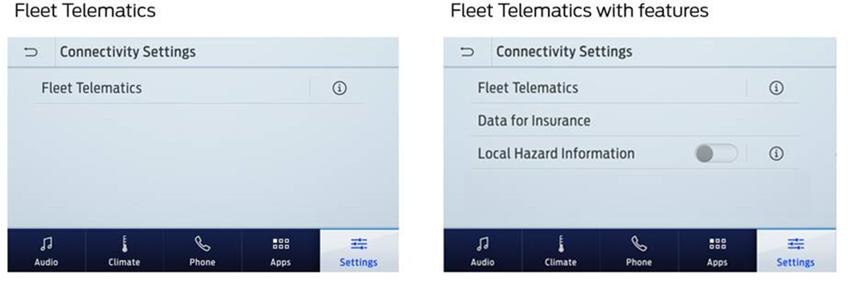Click back arrow in left Connectivity Settings screen

tap(31, 52)
